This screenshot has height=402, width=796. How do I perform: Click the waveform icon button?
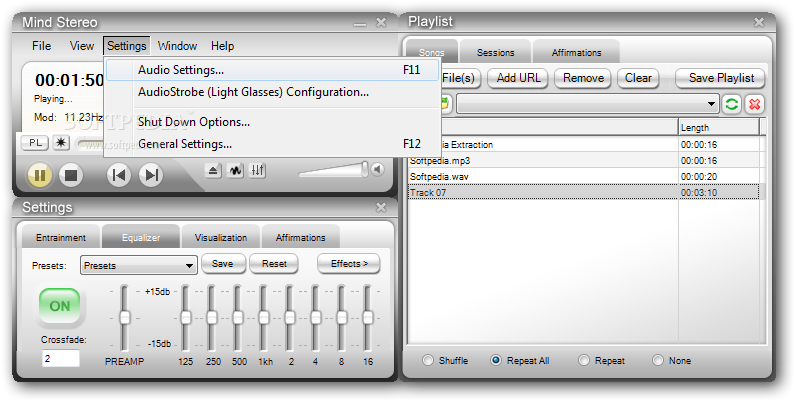[235, 171]
